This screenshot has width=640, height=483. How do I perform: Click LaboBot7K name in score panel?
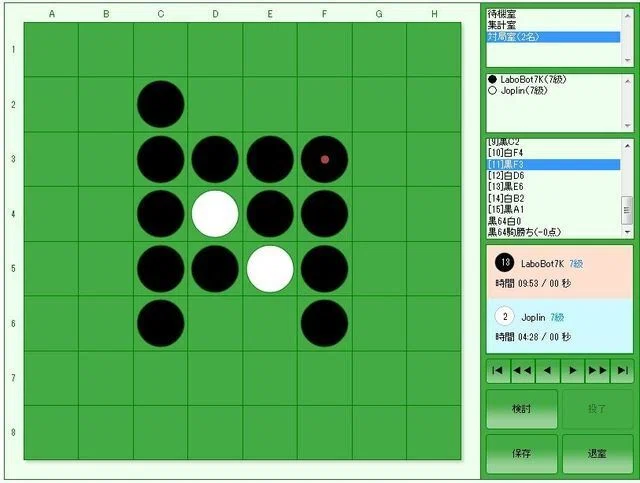[x=542, y=264]
